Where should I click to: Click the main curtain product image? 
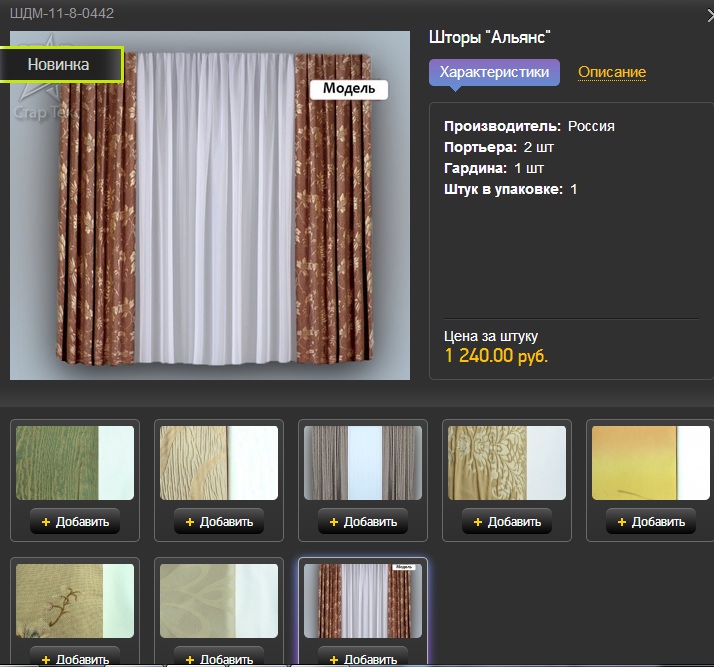pos(210,205)
